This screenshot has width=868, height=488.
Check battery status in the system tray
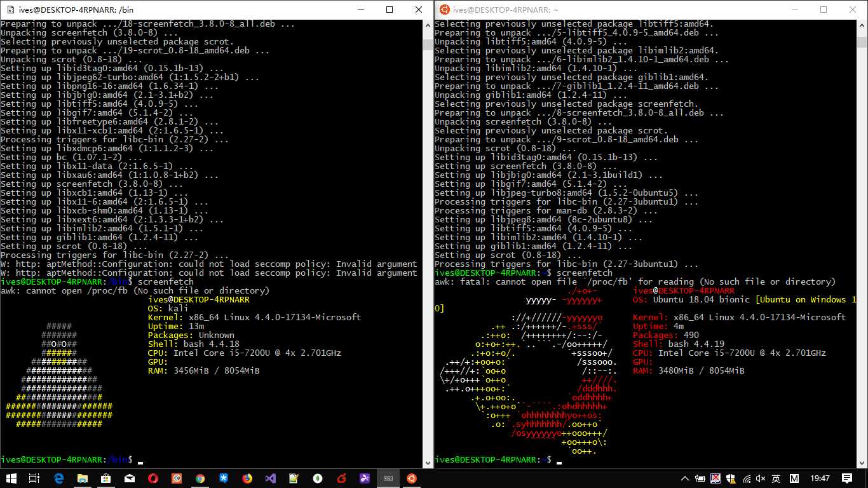click(x=700, y=478)
